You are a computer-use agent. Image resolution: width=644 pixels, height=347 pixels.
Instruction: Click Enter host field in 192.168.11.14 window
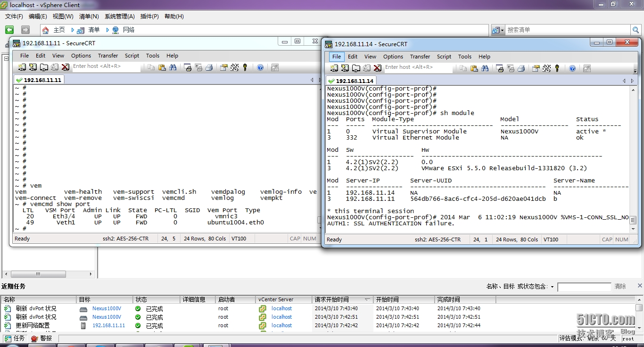tap(418, 67)
